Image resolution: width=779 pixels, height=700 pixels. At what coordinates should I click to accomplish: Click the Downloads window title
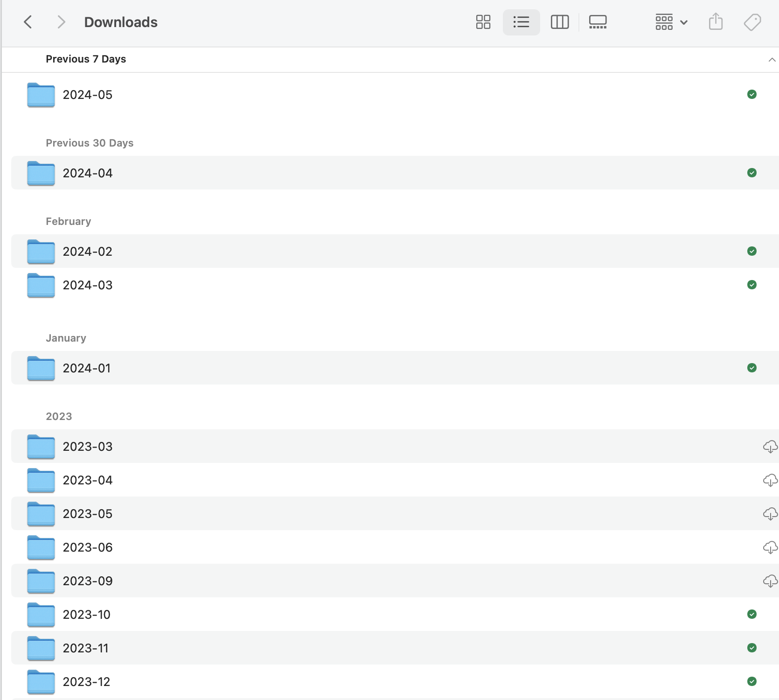(121, 22)
